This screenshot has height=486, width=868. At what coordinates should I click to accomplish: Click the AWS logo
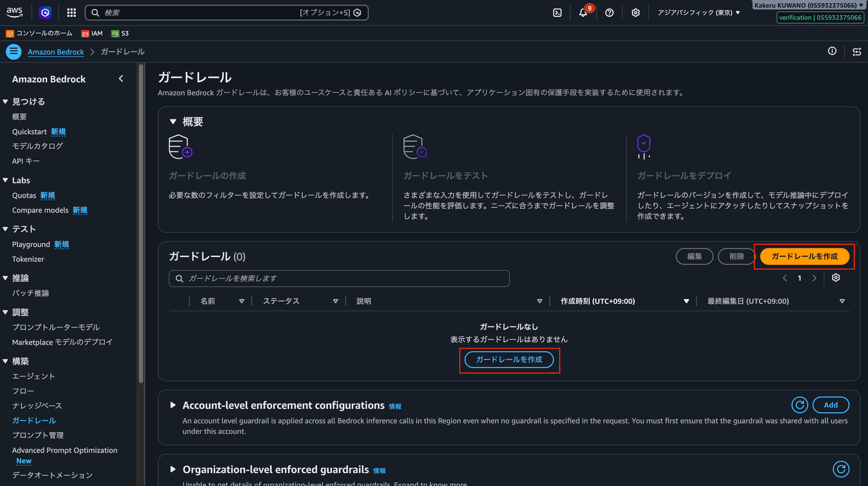coord(15,12)
